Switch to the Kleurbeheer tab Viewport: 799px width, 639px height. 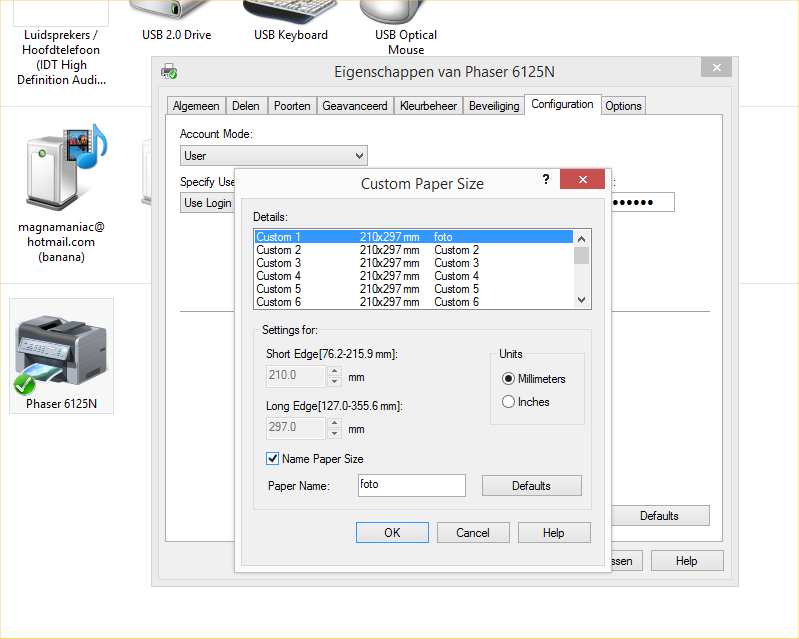click(x=428, y=106)
